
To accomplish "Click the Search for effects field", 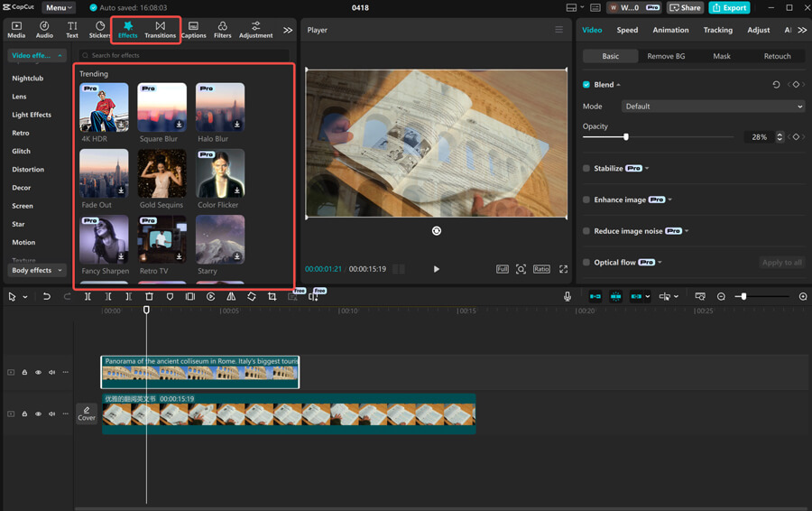I will click(x=184, y=55).
